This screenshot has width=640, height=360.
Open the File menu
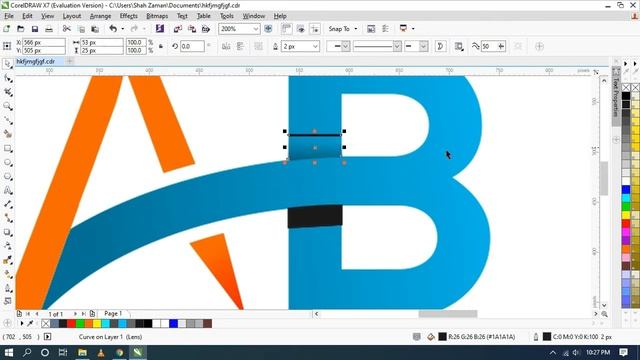tap(9, 16)
